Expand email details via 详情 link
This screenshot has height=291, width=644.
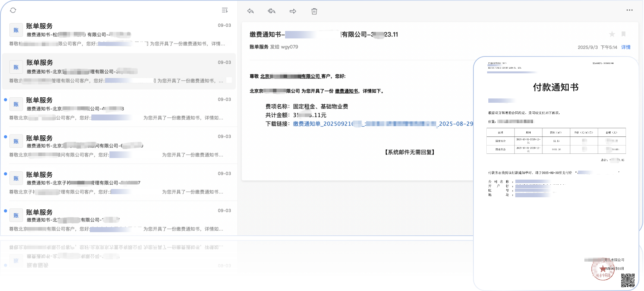tap(626, 47)
